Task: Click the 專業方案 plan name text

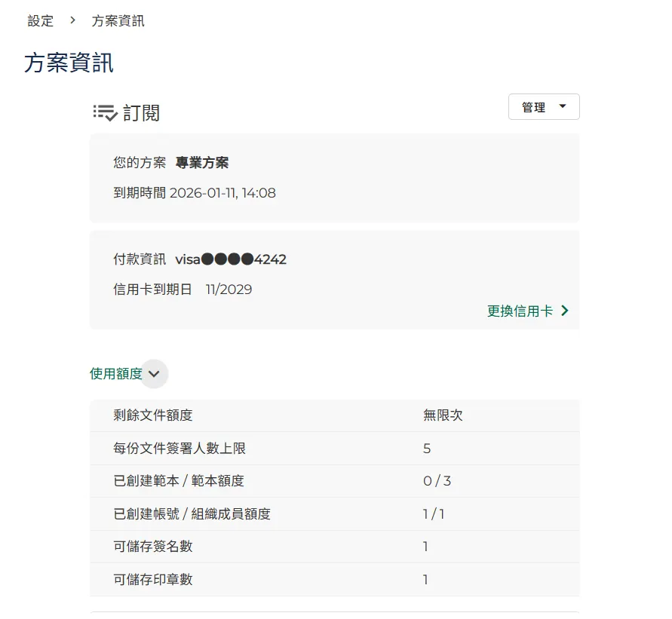Action: click(x=201, y=162)
